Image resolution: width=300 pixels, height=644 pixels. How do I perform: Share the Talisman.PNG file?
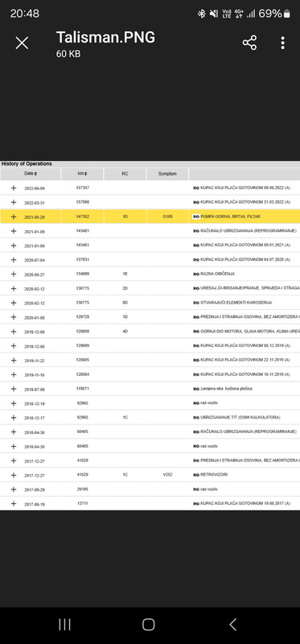pos(249,43)
